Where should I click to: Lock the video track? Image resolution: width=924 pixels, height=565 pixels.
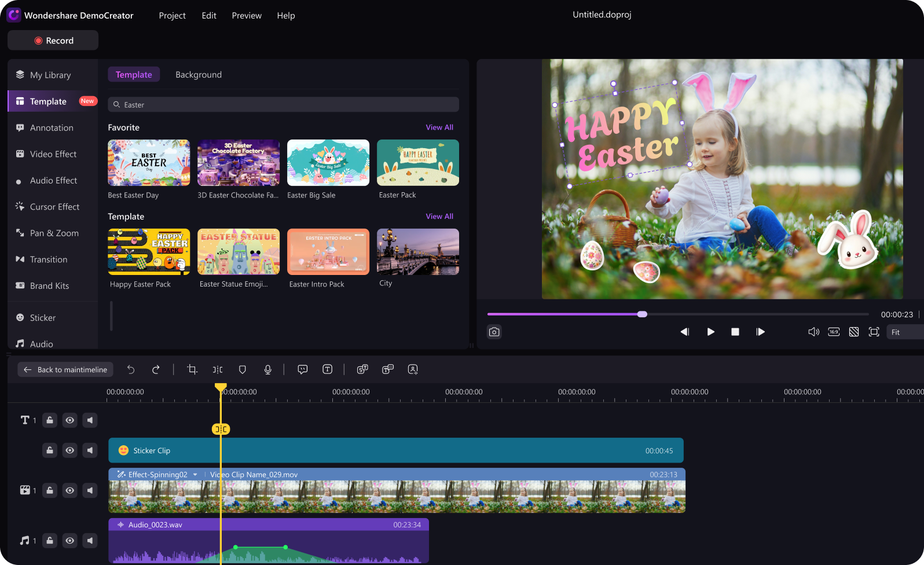(50, 490)
